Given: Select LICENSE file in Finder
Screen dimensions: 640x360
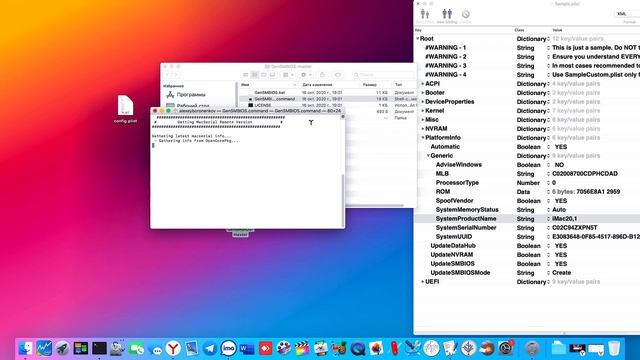Looking at the screenshot, I should click(x=262, y=105).
